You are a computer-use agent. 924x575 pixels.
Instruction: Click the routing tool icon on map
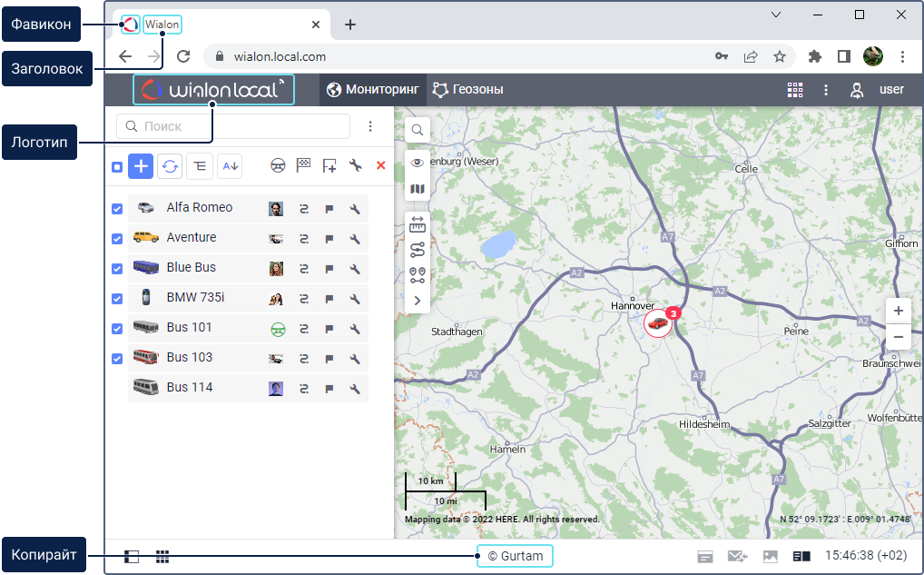coord(418,250)
